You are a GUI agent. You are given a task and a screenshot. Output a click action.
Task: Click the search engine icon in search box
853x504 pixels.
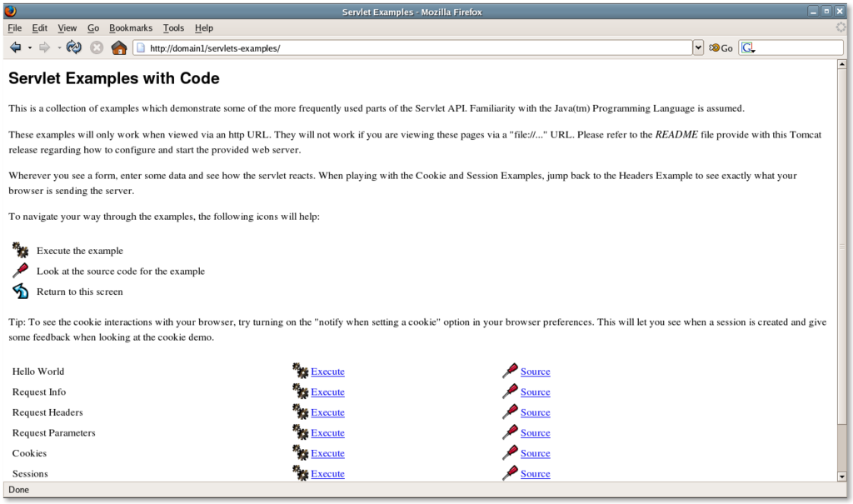[748, 48]
